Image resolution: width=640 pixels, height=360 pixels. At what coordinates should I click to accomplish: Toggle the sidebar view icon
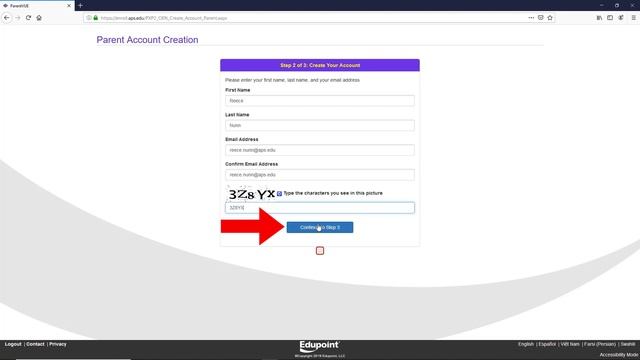click(x=610, y=18)
